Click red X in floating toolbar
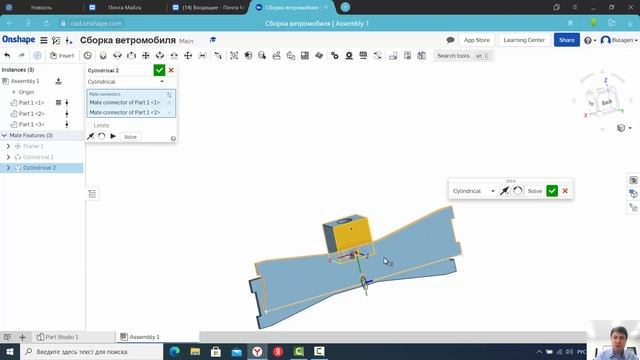The image size is (640, 360). tap(565, 191)
